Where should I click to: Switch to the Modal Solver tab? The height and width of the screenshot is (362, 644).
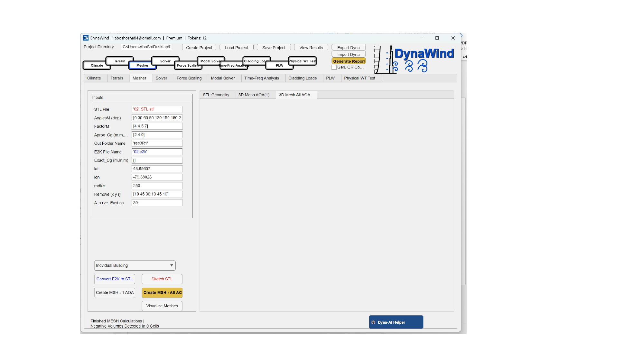223,78
